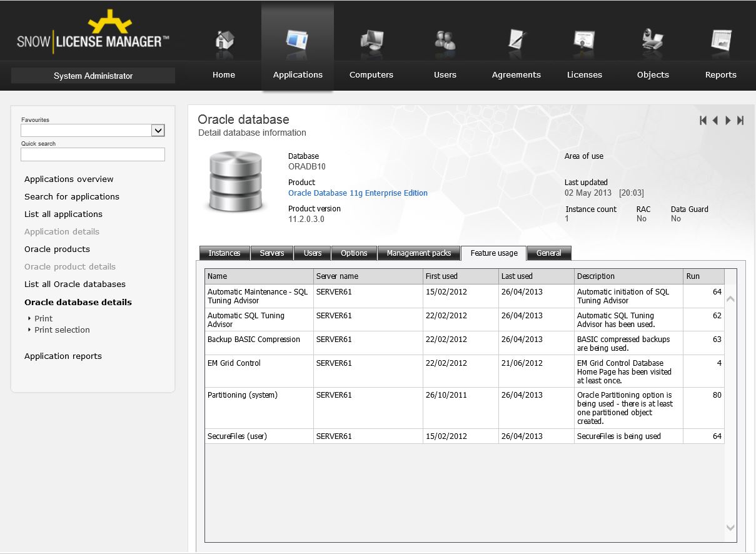The image size is (756, 554).
Task: Click the Applications window icon
Action: coord(297,41)
